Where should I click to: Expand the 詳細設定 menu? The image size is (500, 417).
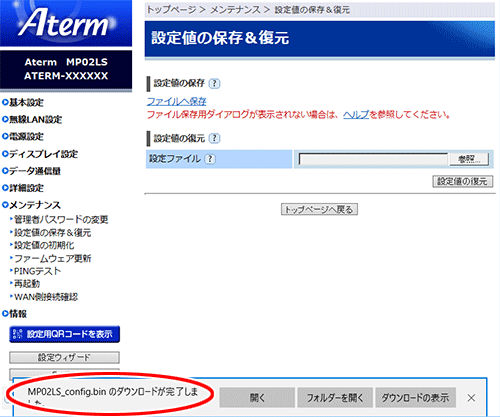point(23,188)
